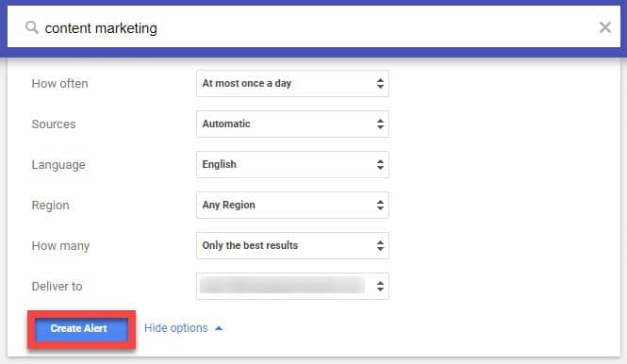This screenshot has height=364, width=627.
Task: Open the Region dropdown set to Any Region
Action: [292, 205]
